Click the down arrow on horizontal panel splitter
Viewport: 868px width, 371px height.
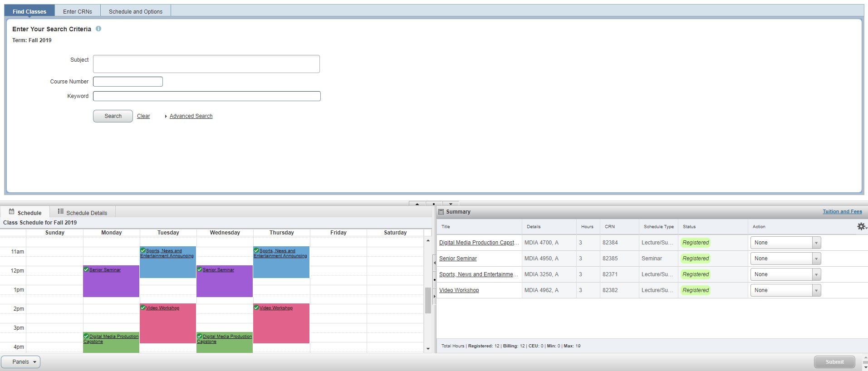(x=451, y=204)
